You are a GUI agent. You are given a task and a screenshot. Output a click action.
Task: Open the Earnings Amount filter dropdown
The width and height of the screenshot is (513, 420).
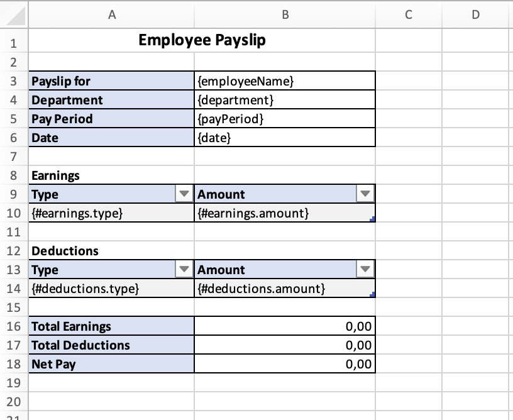(365, 194)
